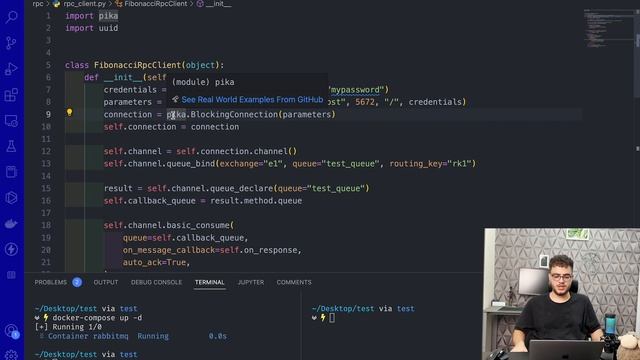Click the method symbol icon before __init__
640x360 pixels.
click(200, 4)
